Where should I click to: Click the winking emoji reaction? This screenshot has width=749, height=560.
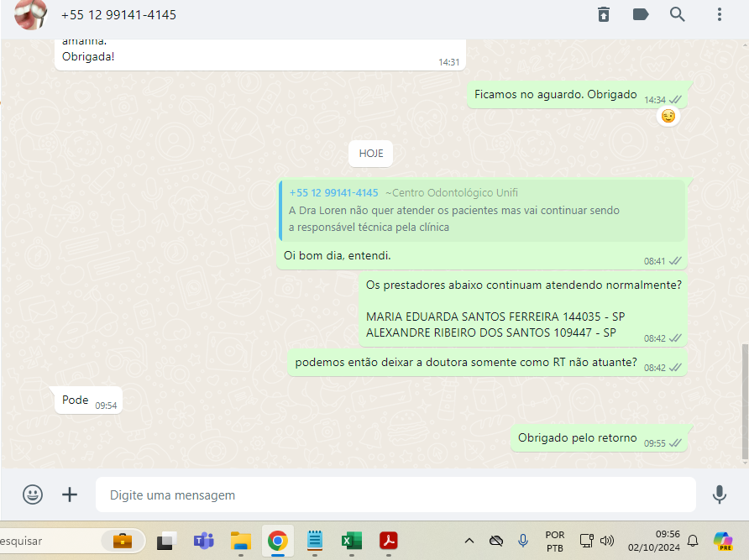tap(668, 117)
